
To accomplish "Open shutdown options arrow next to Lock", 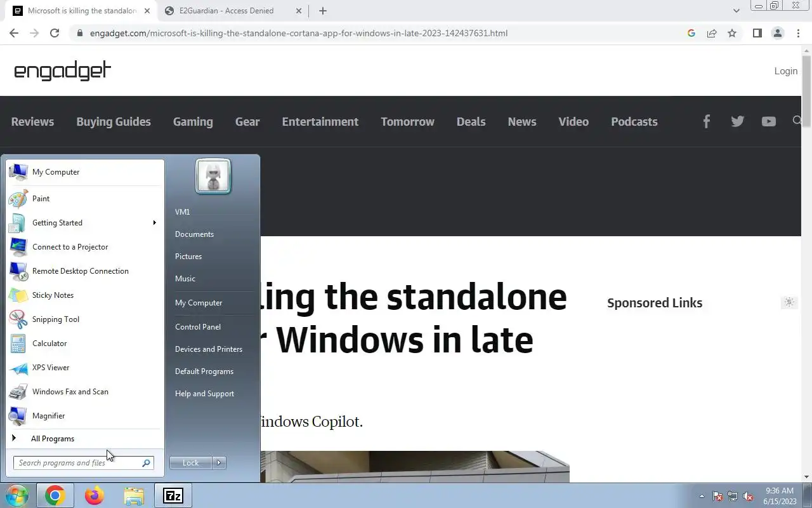I will pos(219,463).
